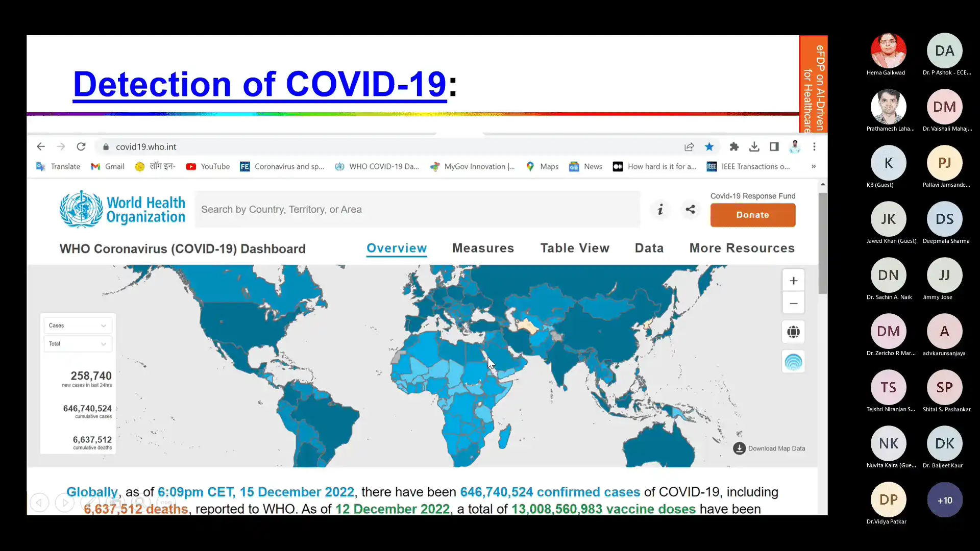The width and height of the screenshot is (980, 551).
Task: Open the Translate bookmark
Action: pyautogui.click(x=58, y=166)
